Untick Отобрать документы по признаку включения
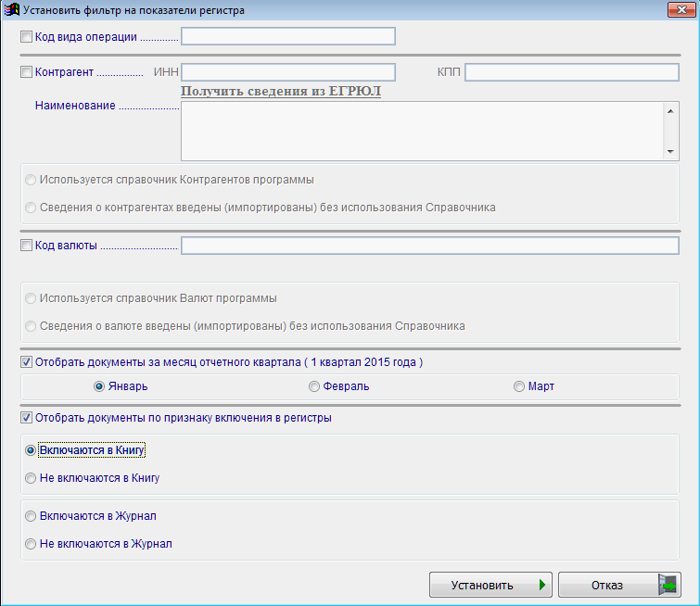The image size is (700, 606). [x=26, y=418]
